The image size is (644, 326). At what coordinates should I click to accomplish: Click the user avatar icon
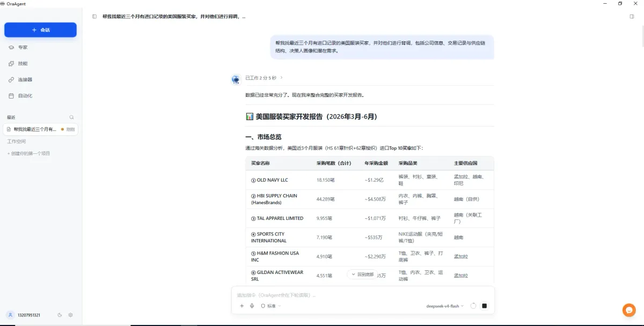(x=10, y=315)
